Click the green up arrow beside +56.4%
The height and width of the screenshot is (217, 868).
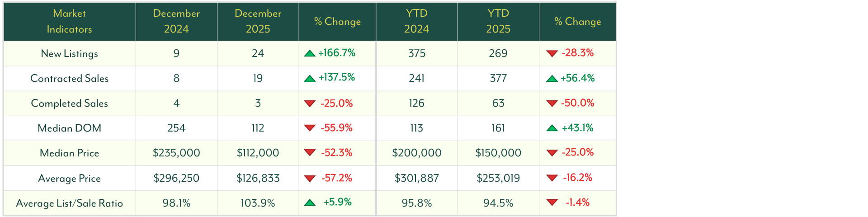pos(552,79)
